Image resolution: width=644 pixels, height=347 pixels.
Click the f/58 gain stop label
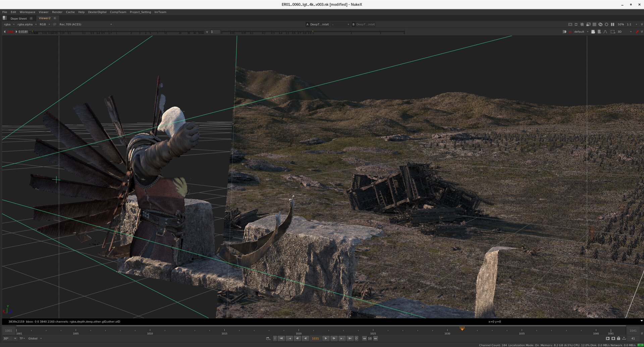point(10,32)
